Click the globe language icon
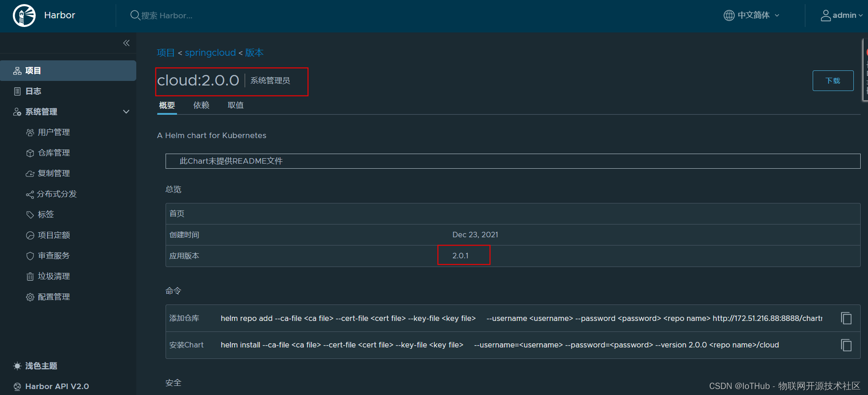This screenshot has width=868, height=395. click(x=729, y=15)
